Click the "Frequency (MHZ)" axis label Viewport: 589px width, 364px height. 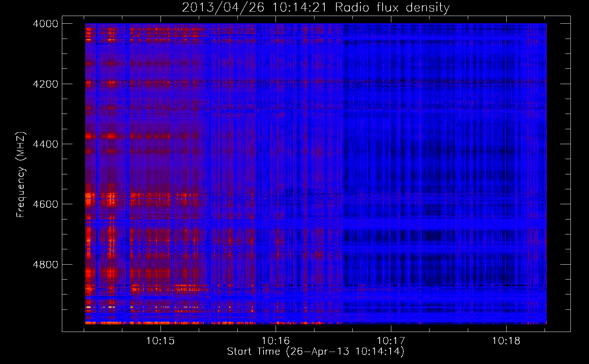point(21,175)
